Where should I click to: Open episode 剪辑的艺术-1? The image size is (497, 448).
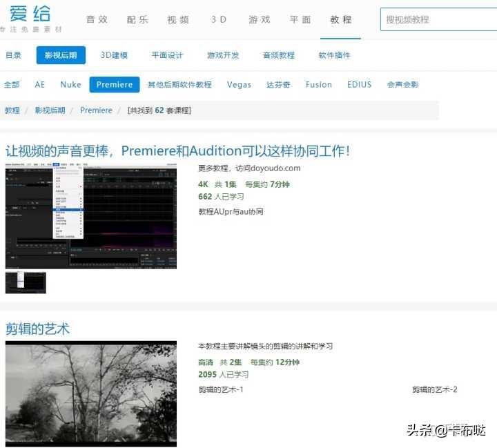pos(221,389)
